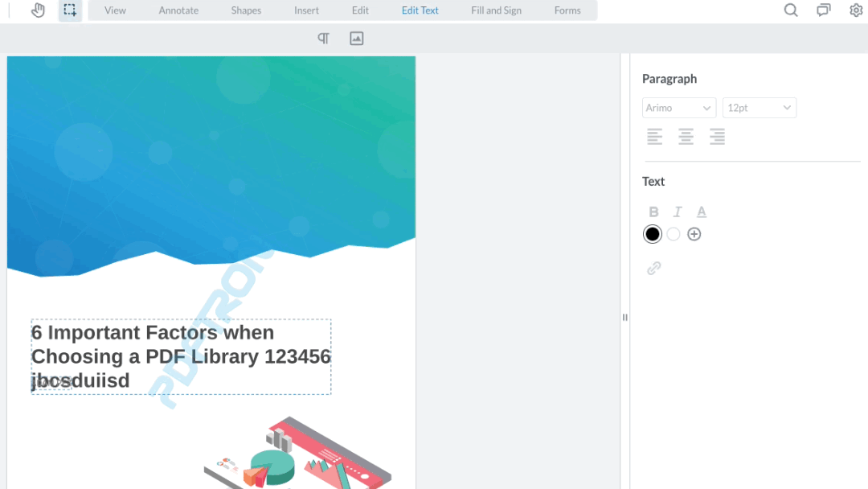Open the Arimo font family dropdown
Screen dimensions: 868x489
coord(678,107)
